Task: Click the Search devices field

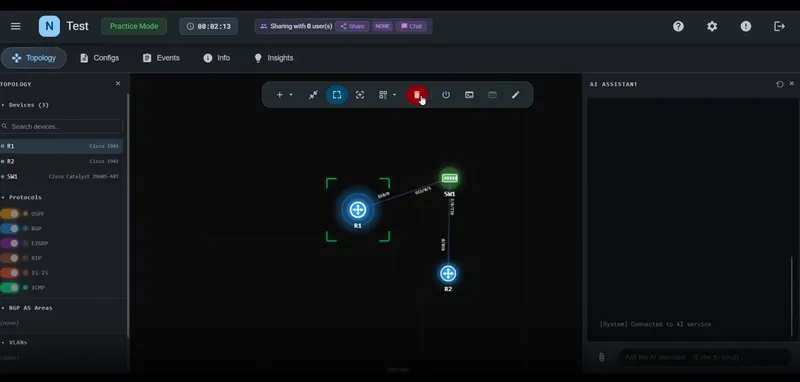Action: tap(61, 126)
